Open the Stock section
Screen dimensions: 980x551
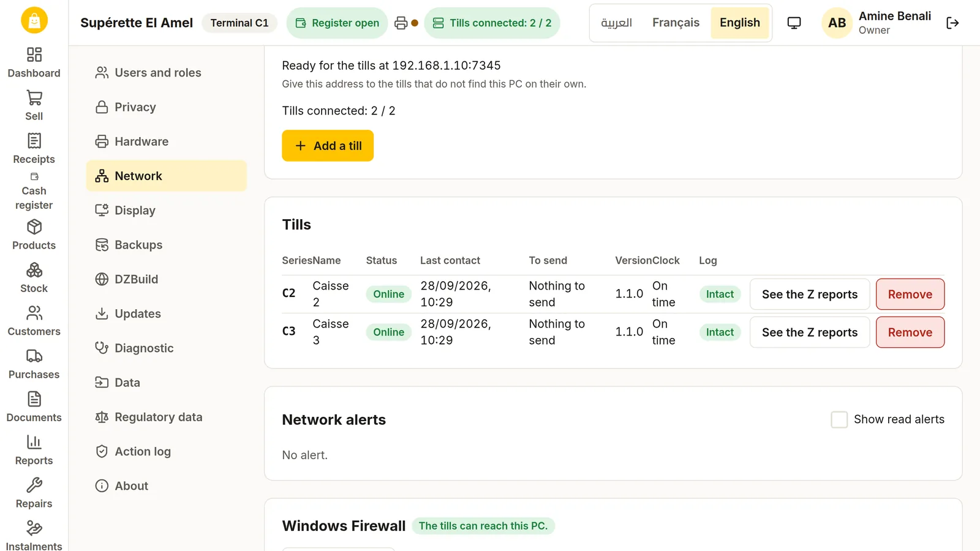point(34,279)
